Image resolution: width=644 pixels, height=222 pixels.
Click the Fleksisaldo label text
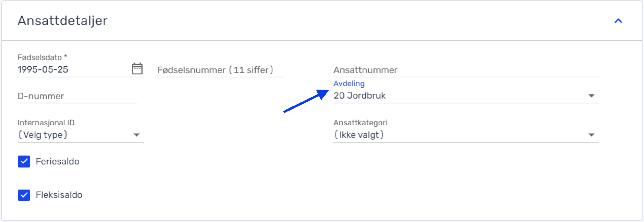tap(59, 195)
